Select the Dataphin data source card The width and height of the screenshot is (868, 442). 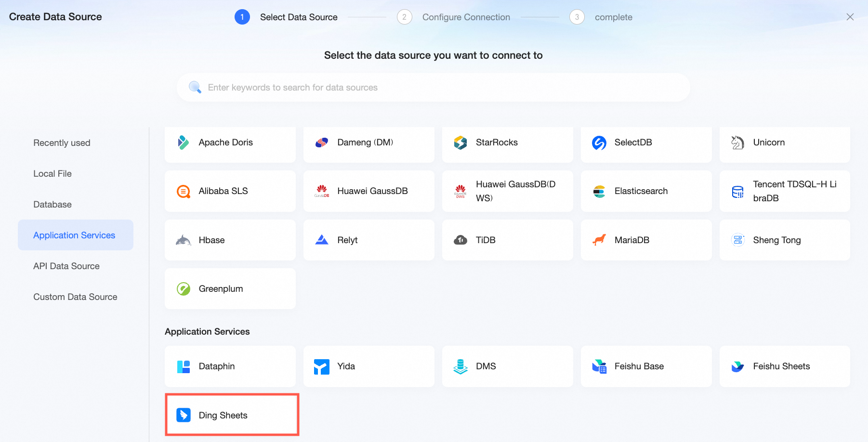point(230,366)
